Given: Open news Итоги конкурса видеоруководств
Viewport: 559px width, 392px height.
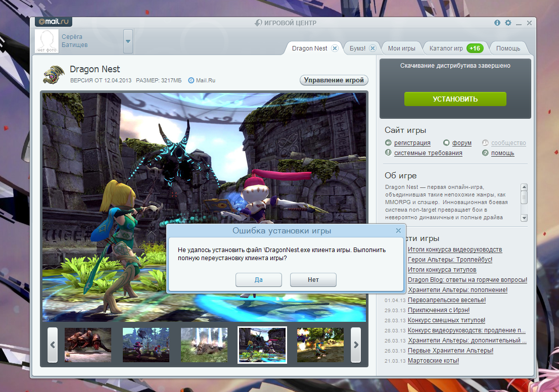Looking at the screenshot, I should [455, 250].
